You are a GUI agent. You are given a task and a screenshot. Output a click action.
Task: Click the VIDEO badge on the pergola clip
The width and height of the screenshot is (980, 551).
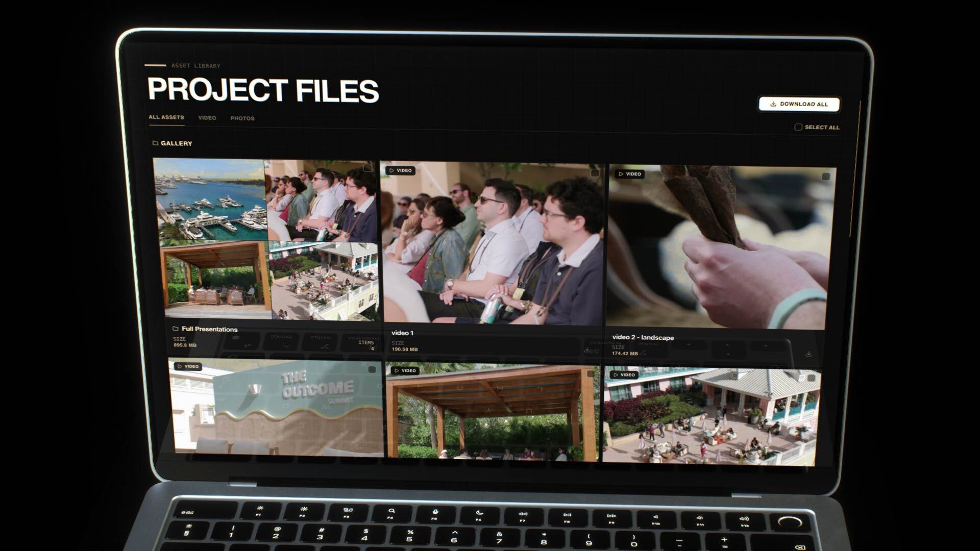pyautogui.click(x=405, y=370)
